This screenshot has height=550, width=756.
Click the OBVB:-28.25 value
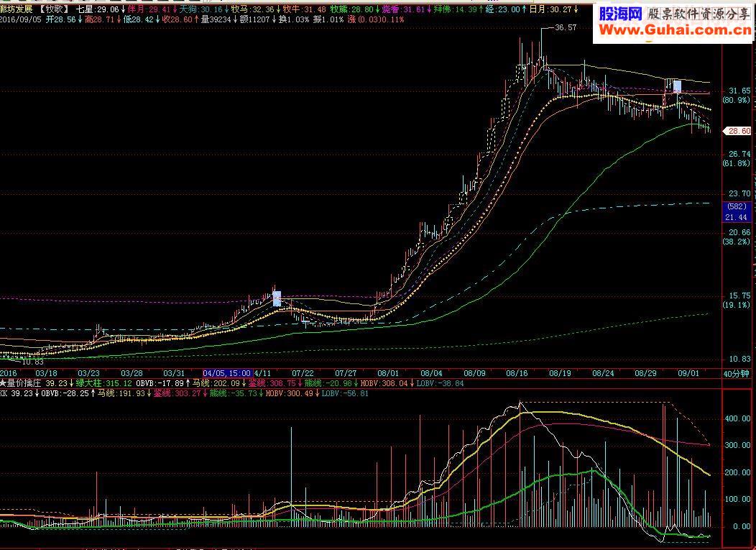point(65,393)
